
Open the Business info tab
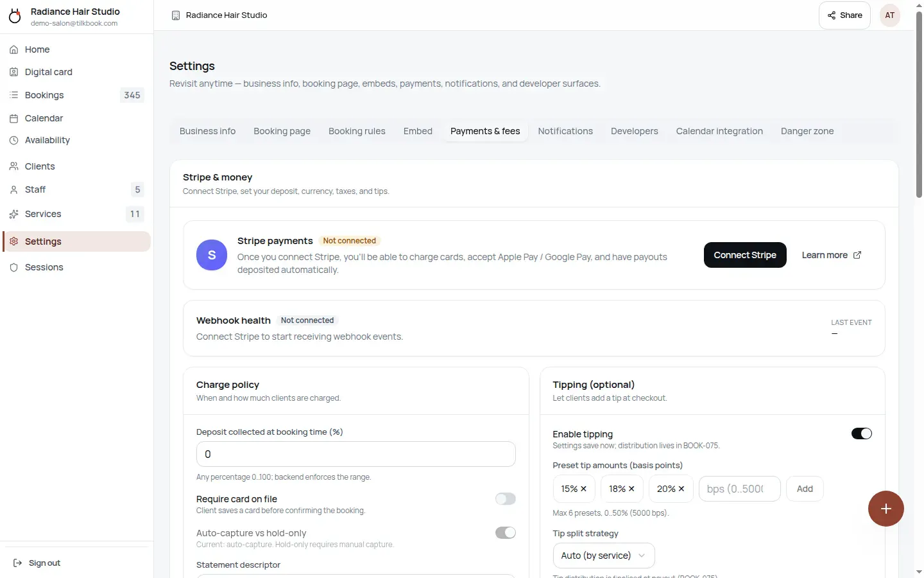point(208,131)
